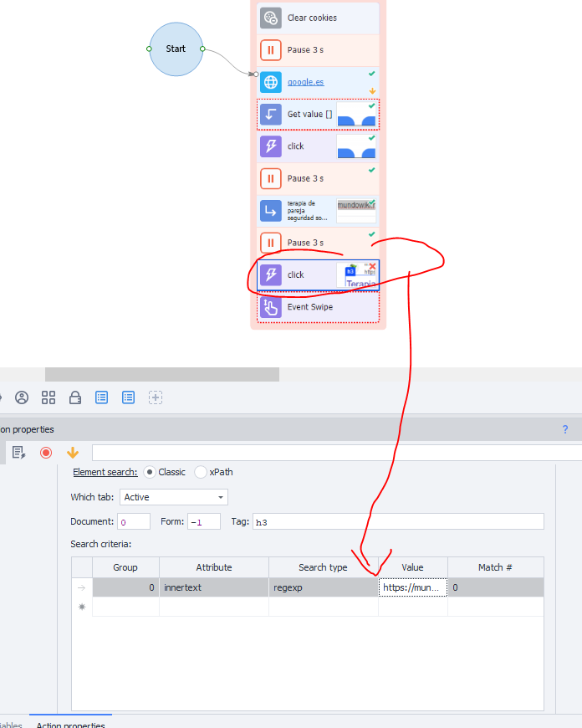Click the mundowiki thumbnail in set value action
This screenshot has width=582, height=728.
coord(356,210)
